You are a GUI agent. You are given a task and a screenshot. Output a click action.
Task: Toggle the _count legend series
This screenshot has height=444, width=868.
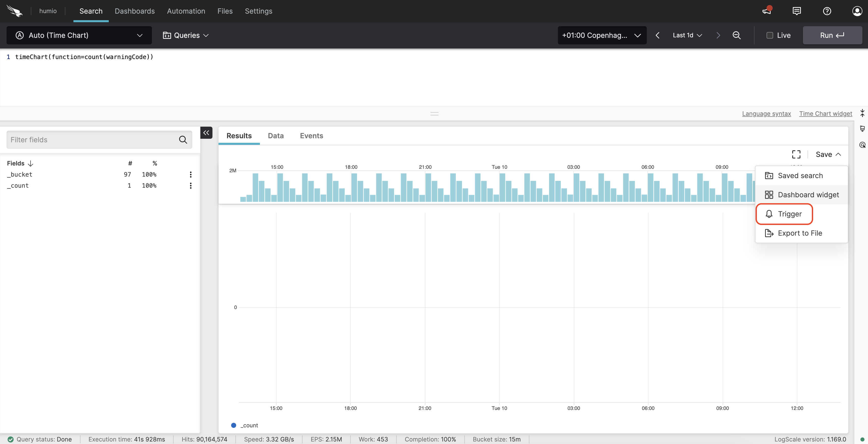click(245, 426)
